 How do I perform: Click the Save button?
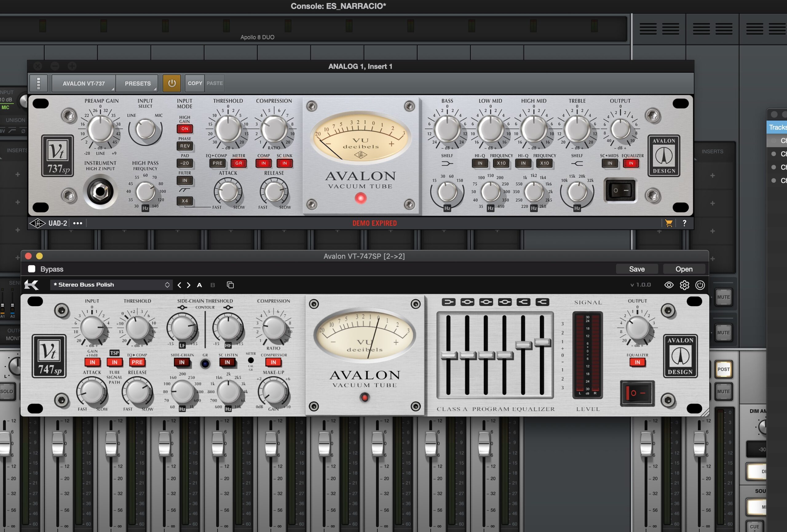tap(637, 269)
